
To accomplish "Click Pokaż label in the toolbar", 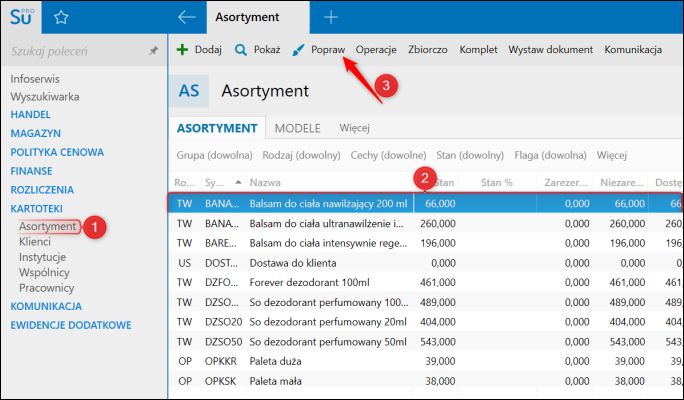I will pyautogui.click(x=267, y=50).
